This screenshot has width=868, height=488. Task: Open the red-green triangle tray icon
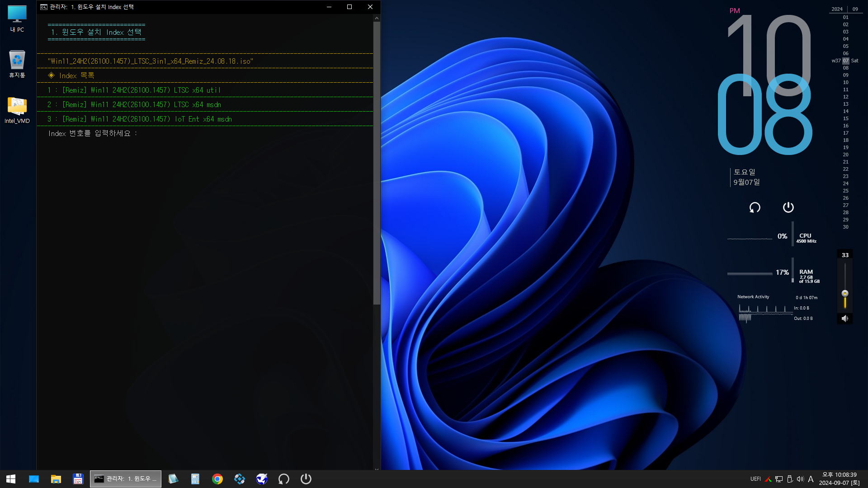(768, 479)
